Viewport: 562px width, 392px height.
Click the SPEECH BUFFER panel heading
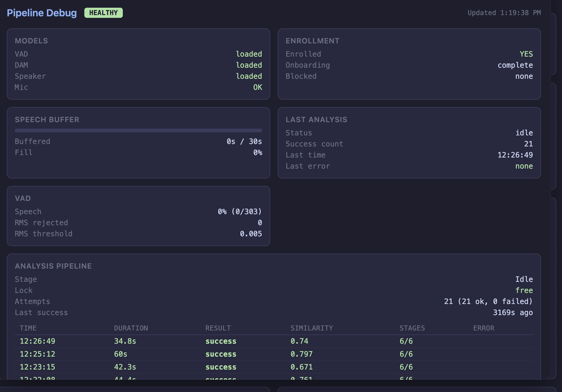(x=47, y=120)
